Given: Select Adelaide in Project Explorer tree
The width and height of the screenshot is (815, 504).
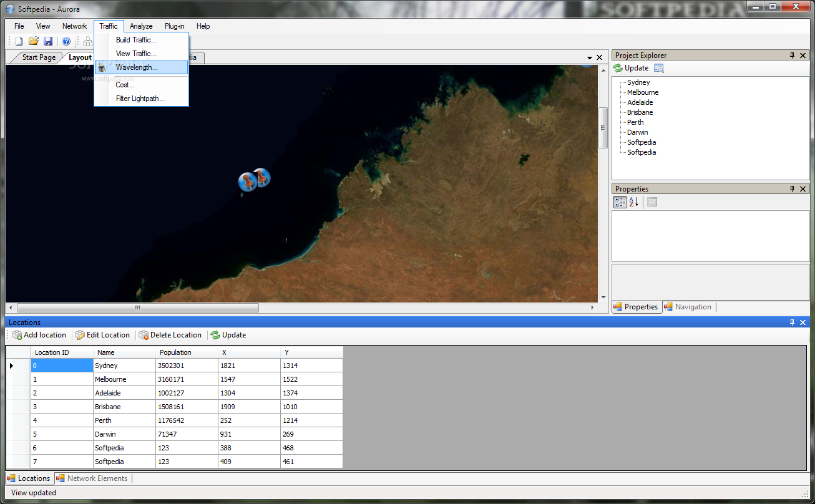Looking at the screenshot, I should (640, 102).
